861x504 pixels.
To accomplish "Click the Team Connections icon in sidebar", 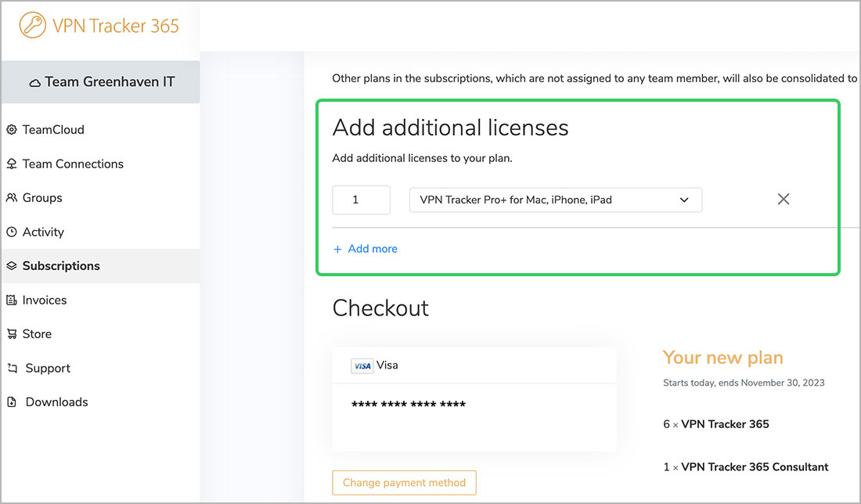I will coord(11,164).
